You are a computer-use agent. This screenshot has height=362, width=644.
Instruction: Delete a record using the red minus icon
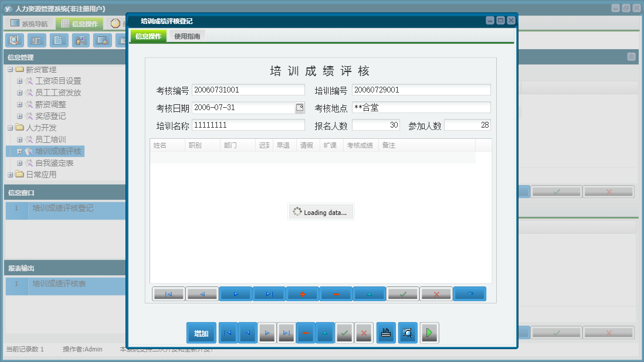(336, 293)
